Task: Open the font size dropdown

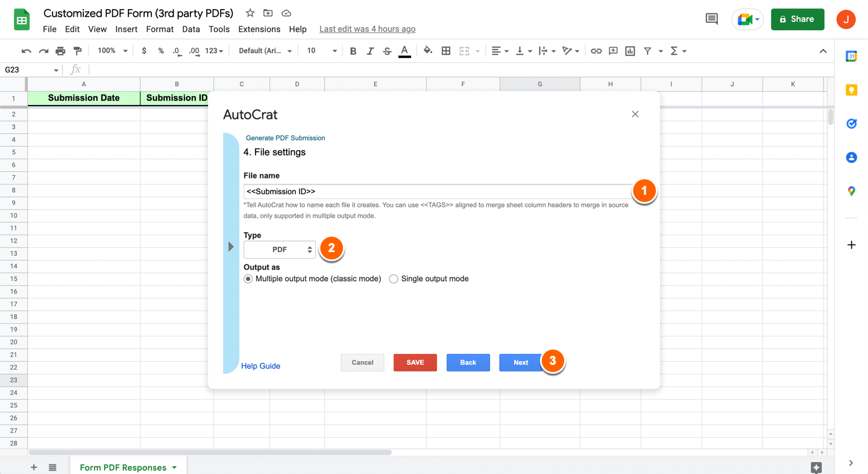Action: coord(322,51)
